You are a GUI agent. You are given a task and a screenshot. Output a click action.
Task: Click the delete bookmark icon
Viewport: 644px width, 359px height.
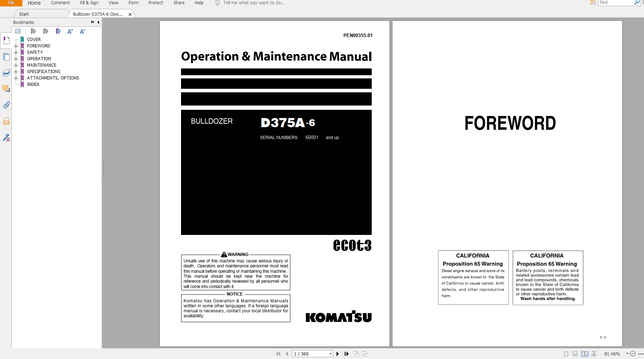33,31
